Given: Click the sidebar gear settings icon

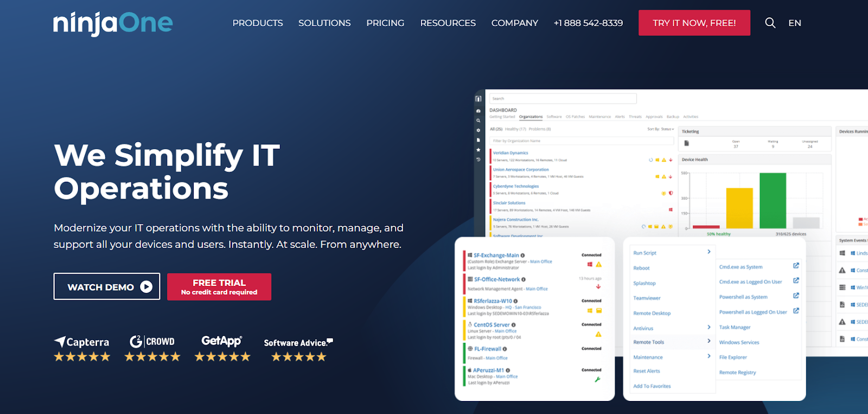Looking at the screenshot, I should (x=478, y=130).
